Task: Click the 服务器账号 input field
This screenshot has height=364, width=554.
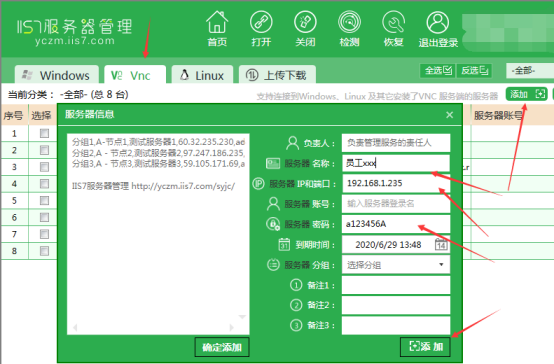Action: pos(396,204)
